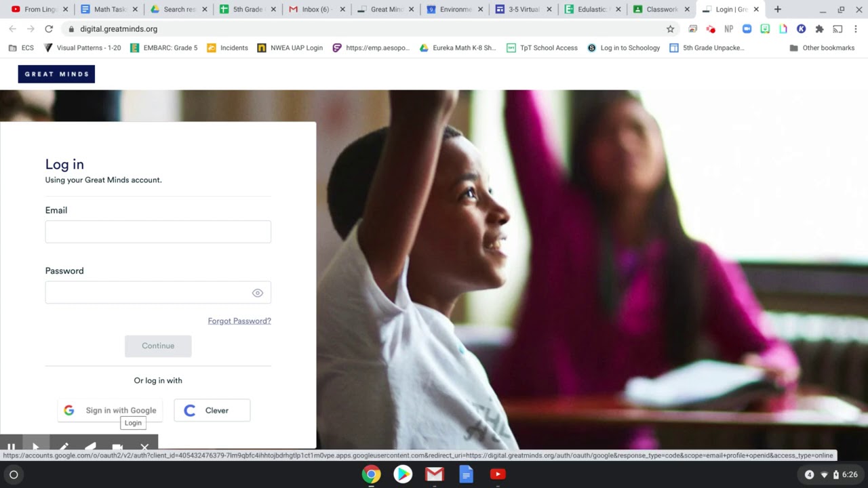Image resolution: width=868 pixels, height=488 pixels.
Task: Open the emp.aesopo bookmark
Action: click(371, 48)
